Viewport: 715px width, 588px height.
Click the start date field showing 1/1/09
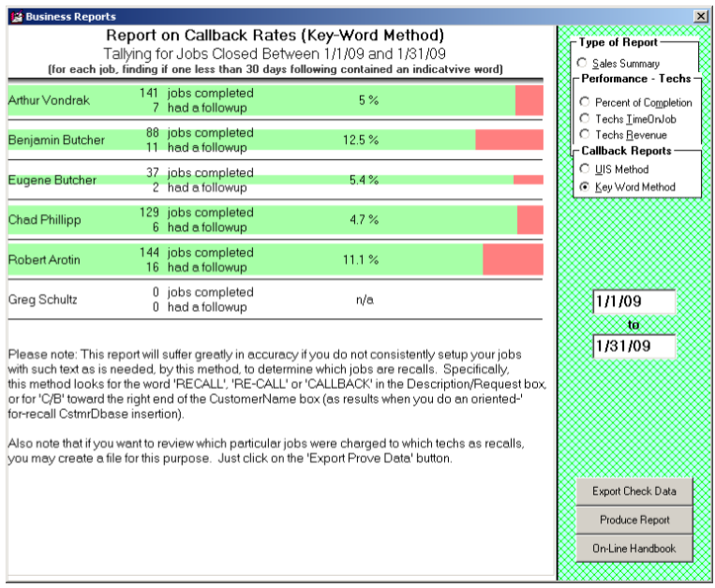[x=633, y=302]
